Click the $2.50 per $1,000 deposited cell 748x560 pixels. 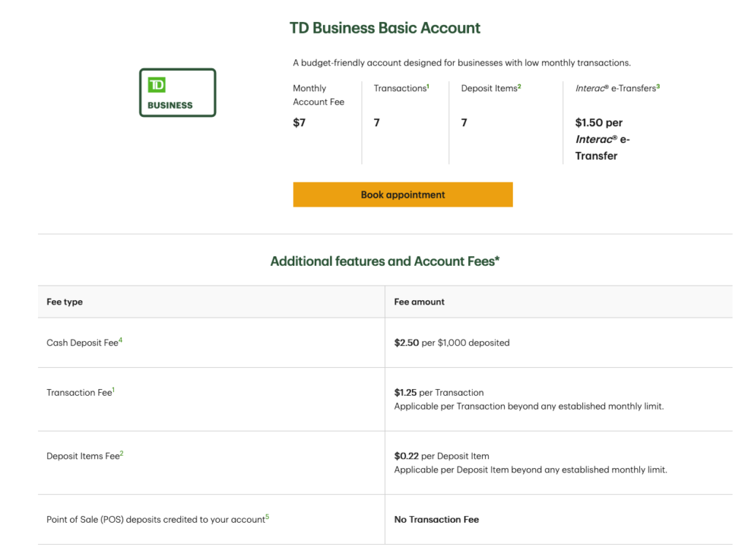coord(451,342)
